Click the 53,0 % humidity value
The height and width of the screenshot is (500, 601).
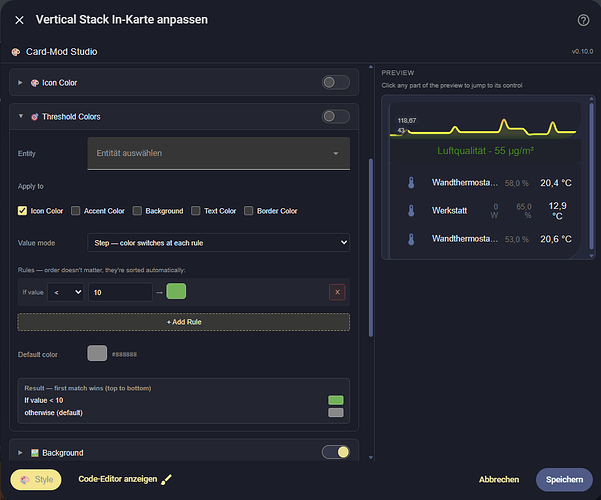coord(516,240)
